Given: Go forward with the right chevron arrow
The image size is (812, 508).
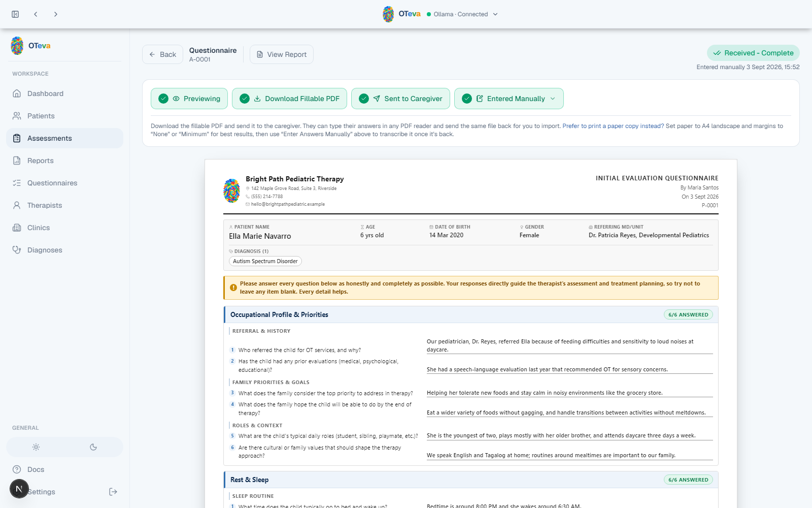Looking at the screenshot, I should (x=56, y=14).
